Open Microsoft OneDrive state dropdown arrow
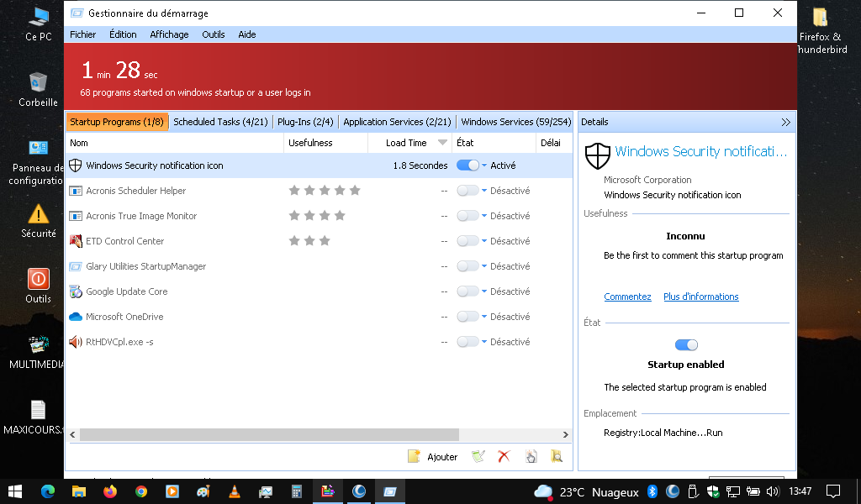This screenshot has height=504, width=861. [484, 317]
